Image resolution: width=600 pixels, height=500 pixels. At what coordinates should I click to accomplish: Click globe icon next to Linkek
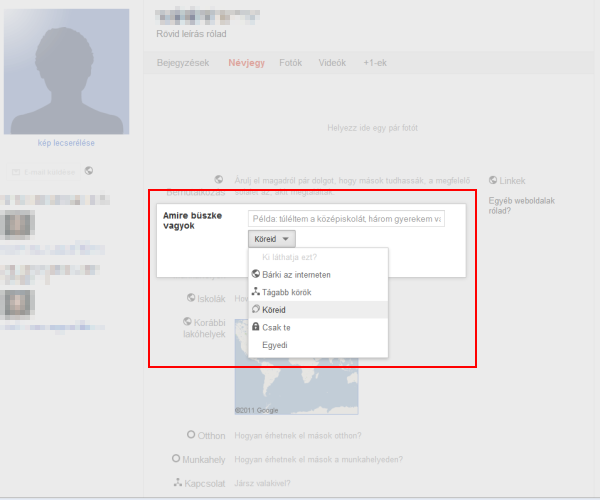[492, 181]
